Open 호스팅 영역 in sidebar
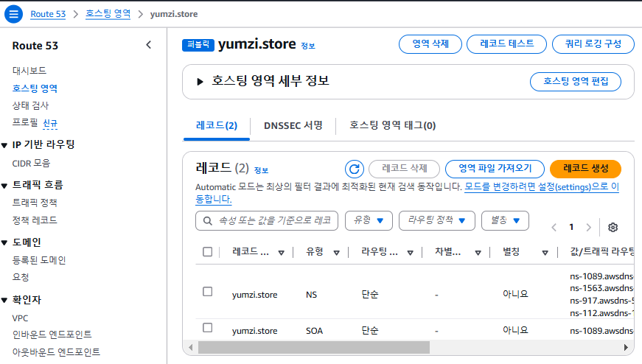The width and height of the screenshot is (642, 364). click(x=35, y=88)
